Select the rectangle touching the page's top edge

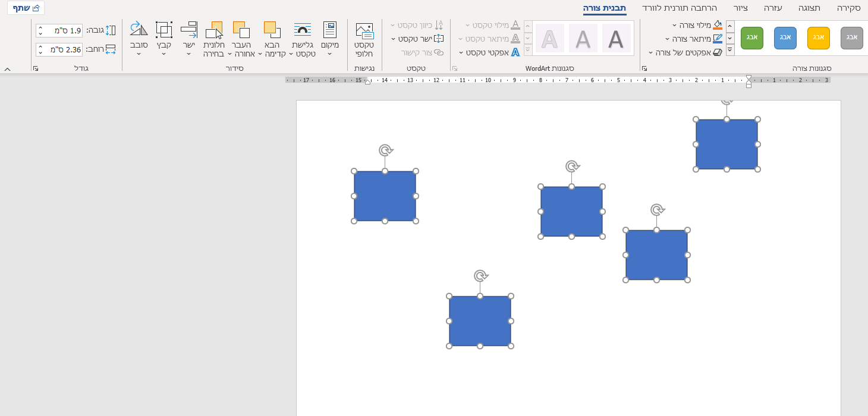(x=727, y=144)
